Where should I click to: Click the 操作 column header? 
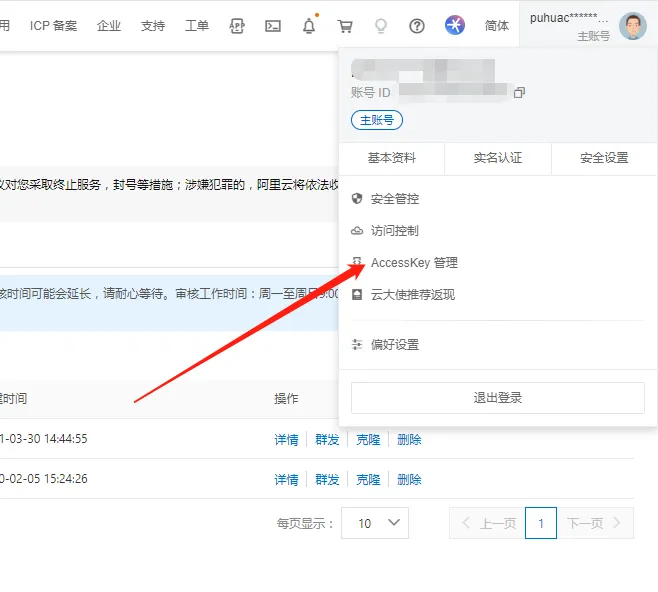tap(286, 398)
